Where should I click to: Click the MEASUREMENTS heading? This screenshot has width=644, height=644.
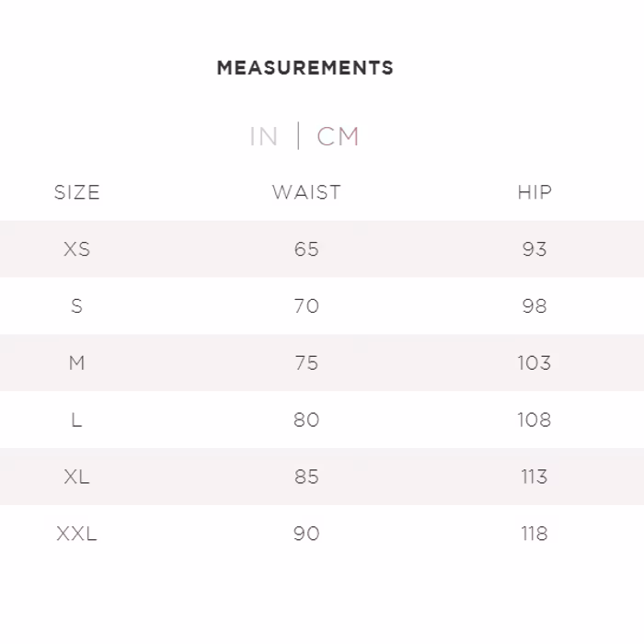point(305,68)
